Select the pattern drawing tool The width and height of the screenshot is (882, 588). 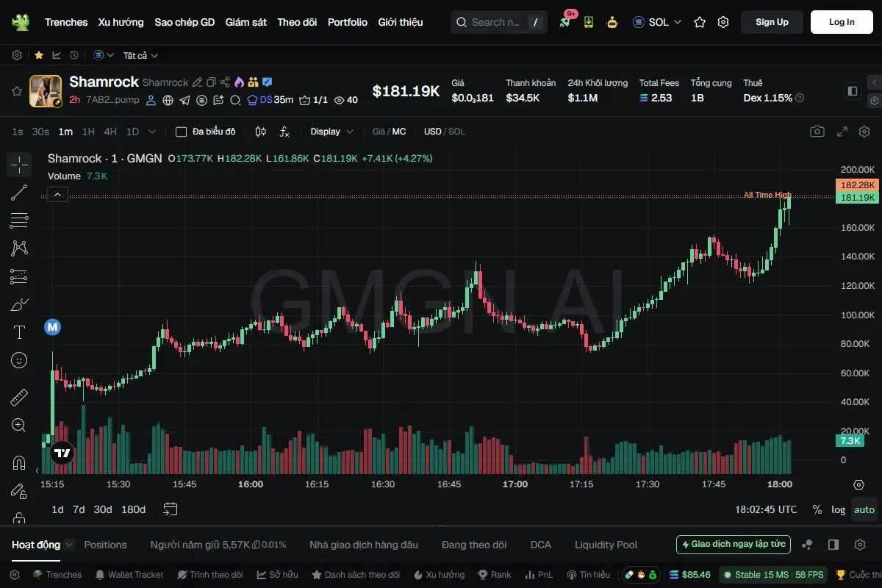pyautogui.click(x=19, y=248)
